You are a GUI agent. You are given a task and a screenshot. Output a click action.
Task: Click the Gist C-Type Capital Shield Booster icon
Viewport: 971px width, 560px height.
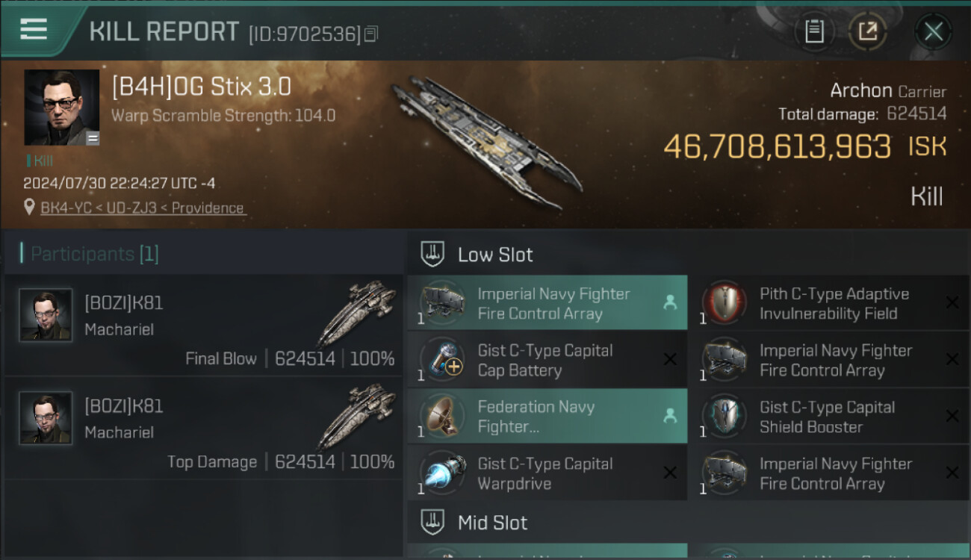[x=724, y=417]
